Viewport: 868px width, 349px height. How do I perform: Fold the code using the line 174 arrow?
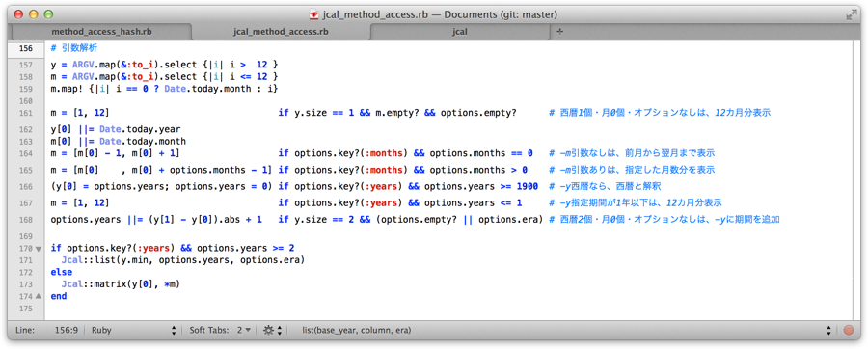(x=39, y=296)
